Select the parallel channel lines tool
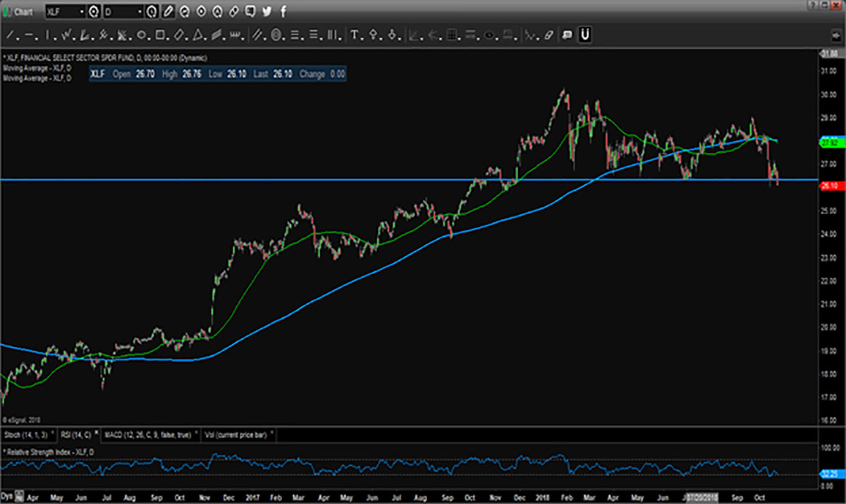This screenshot has height=504, width=846. 258,35
